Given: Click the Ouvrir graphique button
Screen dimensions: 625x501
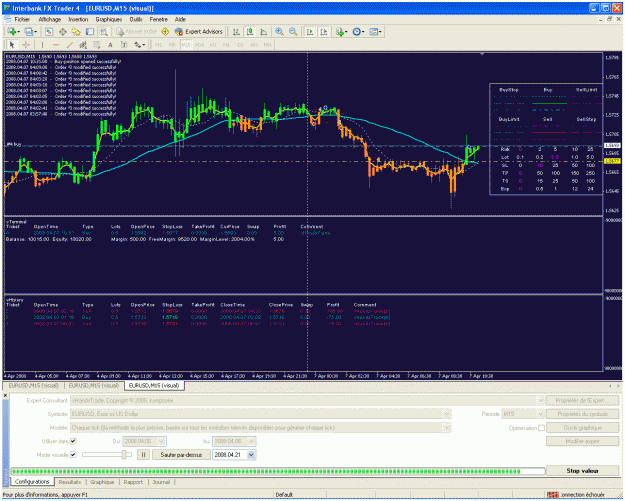Looking at the screenshot, I should click(x=582, y=428).
